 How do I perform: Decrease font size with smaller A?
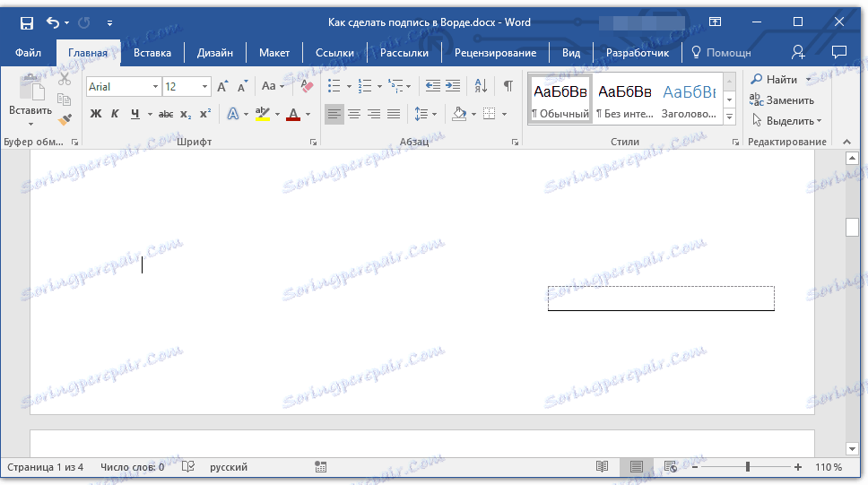[242, 86]
